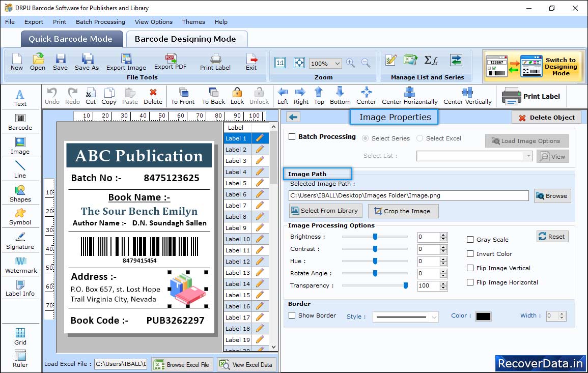Pick the Image tool in sidebar

pyautogui.click(x=20, y=146)
